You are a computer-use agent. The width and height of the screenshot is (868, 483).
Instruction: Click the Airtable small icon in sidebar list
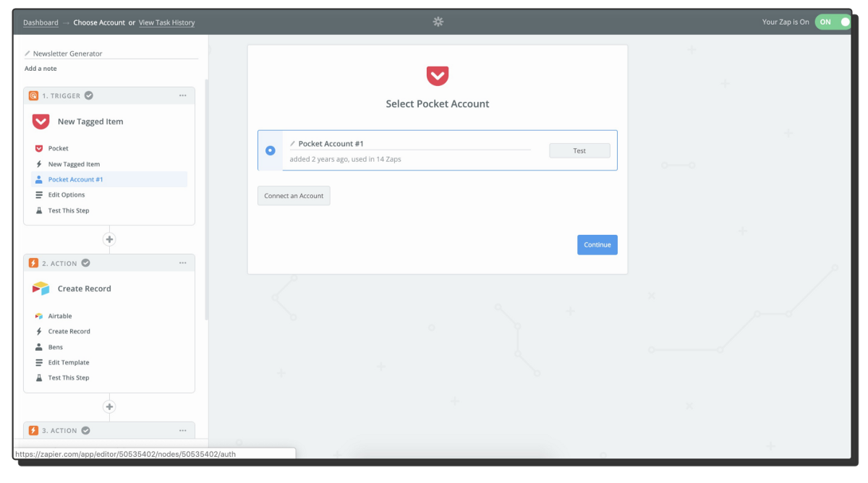coord(39,316)
